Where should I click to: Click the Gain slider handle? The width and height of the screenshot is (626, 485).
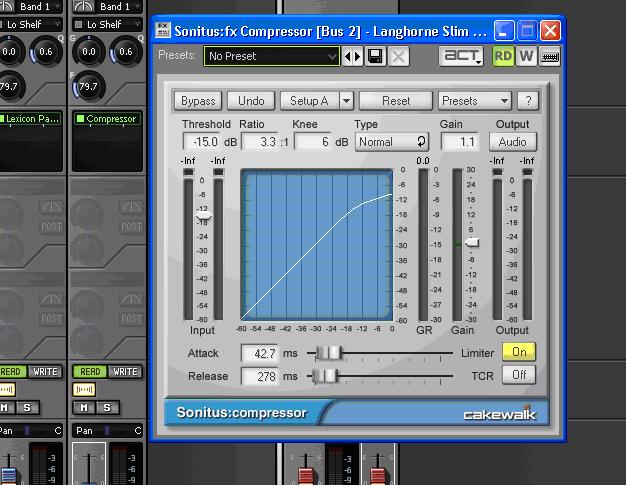pos(471,242)
